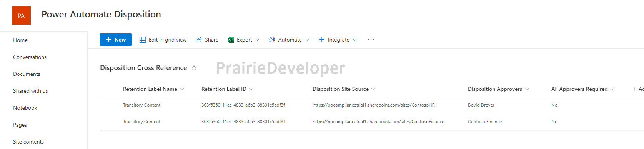Open Site contents link
The height and width of the screenshot is (149, 644).
click(28, 142)
